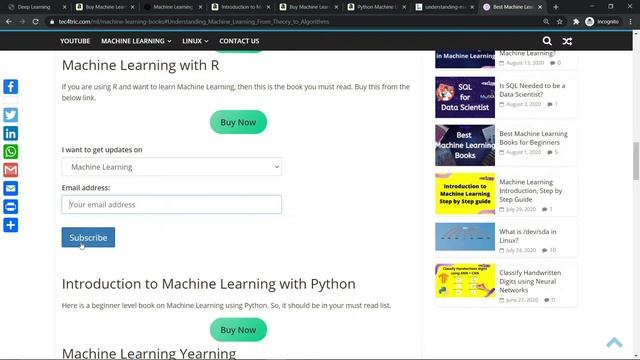Screen dimensions: 640x360
Task: Open What is /dev/sda in Linux link
Action: pos(527,236)
